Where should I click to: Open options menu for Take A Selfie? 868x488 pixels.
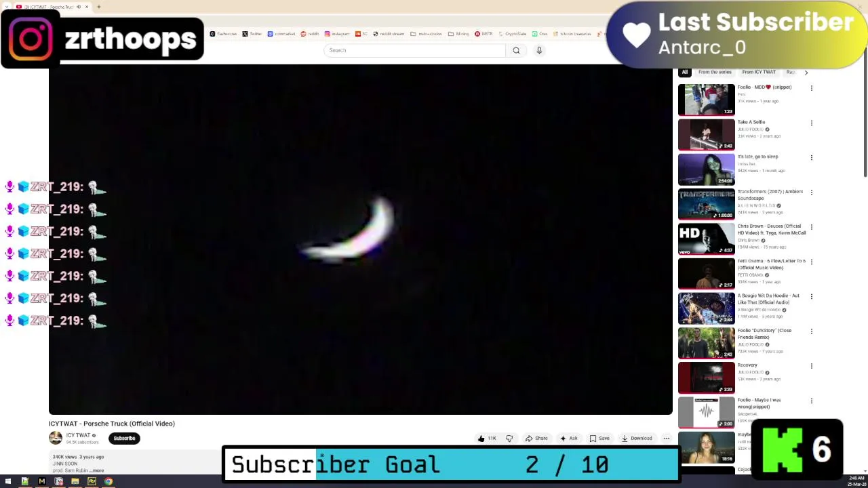point(811,123)
